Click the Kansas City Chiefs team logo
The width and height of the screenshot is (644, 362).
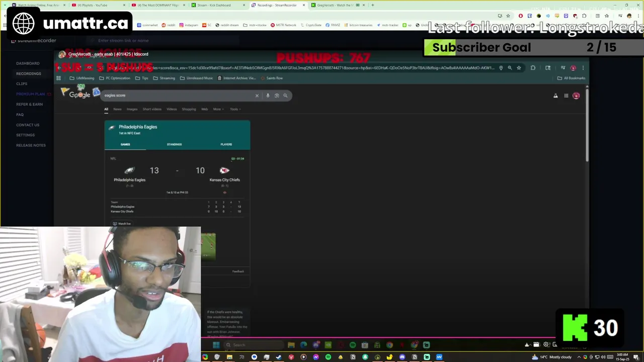pos(224,170)
